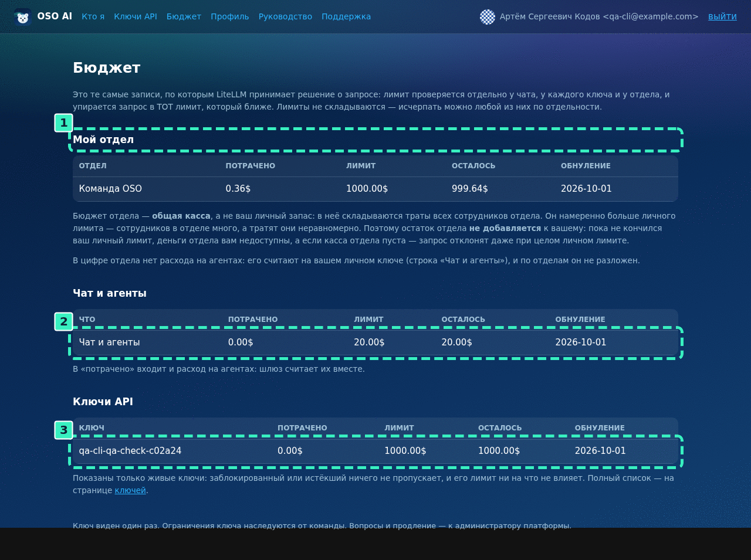The width and height of the screenshot is (751, 560).
Task: Click the remaining value 999.64$
Action: click(470, 189)
